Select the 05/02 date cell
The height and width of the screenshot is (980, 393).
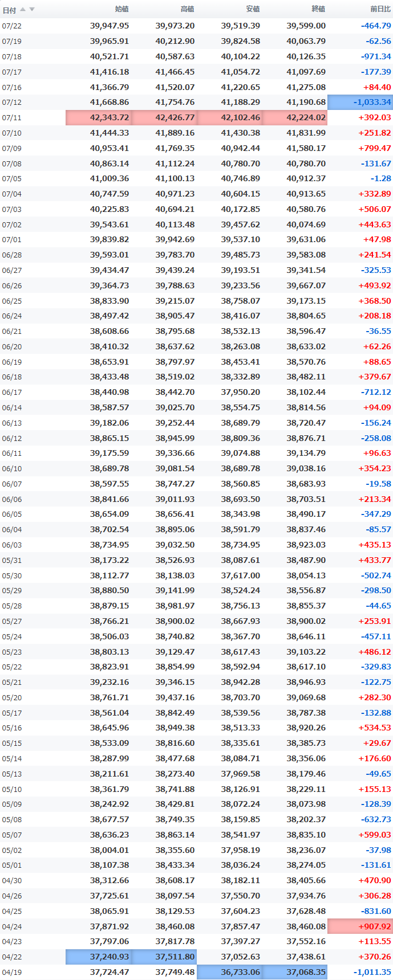pyautogui.click(x=12, y=851)
